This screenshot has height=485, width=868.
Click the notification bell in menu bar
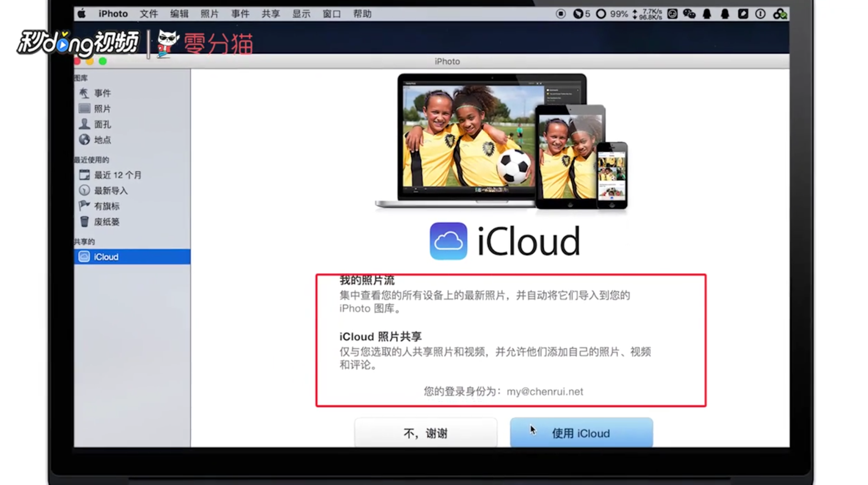(708, 14)
